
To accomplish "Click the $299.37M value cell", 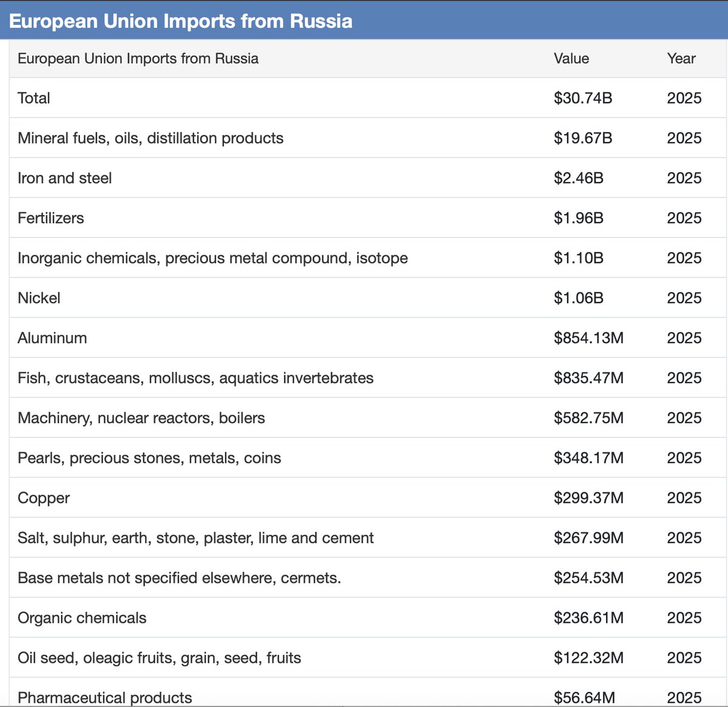I will [x=588, y=498].
